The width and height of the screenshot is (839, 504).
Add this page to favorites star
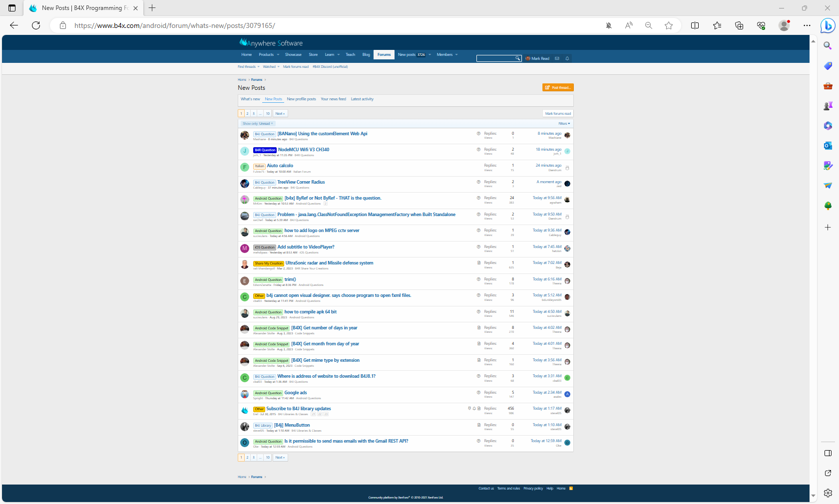coord(669,25)
